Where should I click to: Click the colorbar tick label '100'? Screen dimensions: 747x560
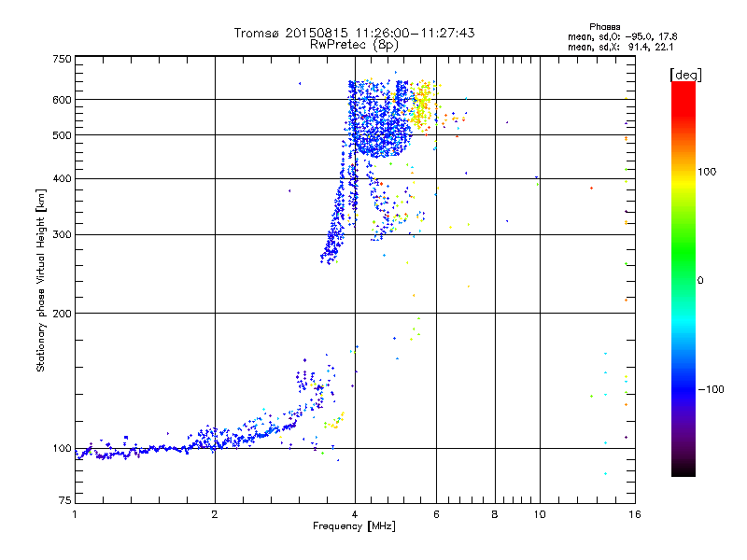point(707,172)
